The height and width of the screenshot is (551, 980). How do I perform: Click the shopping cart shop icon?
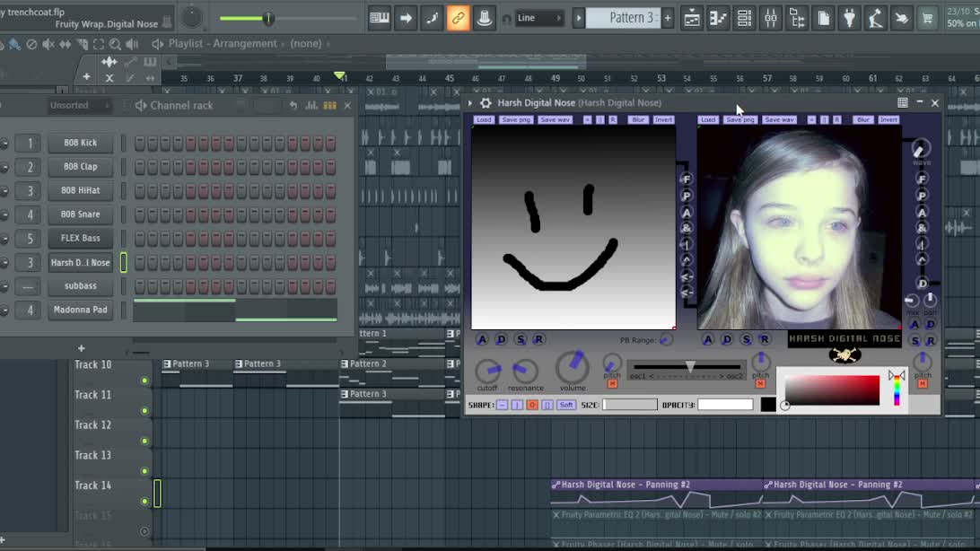click(930, 18)
